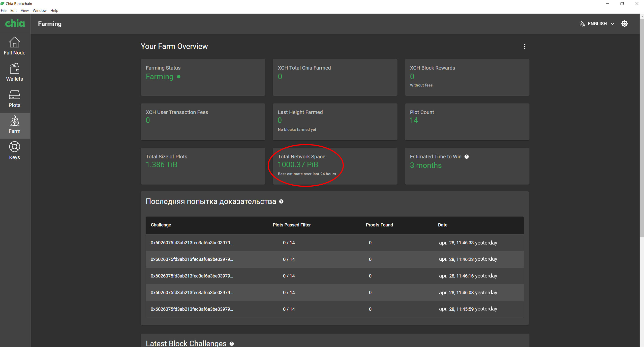
Task: Click '0 / 14' in the 11:46:33 row
Action: 289,243
